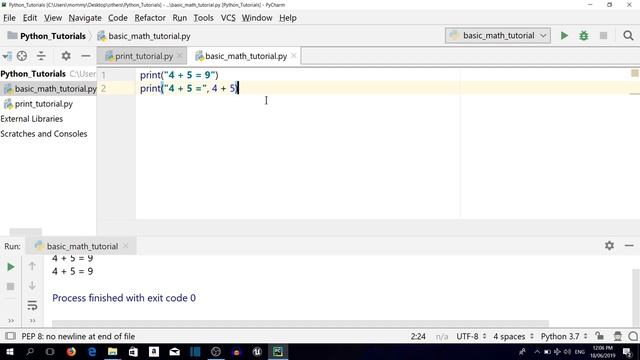640x360 pixels.
Task: Click 'Process finished with exit code 0' text
Action: 124,298
